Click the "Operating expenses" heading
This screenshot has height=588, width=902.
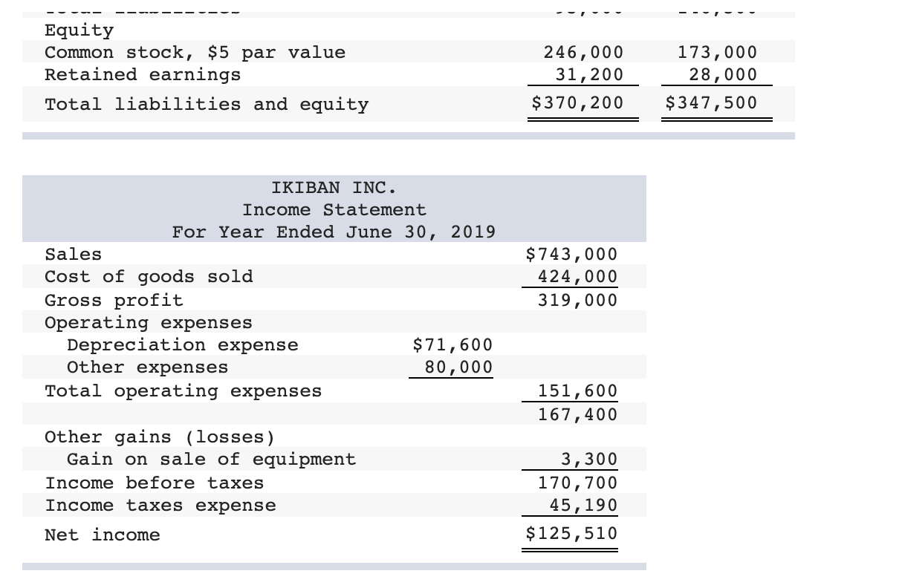point(149,323)
